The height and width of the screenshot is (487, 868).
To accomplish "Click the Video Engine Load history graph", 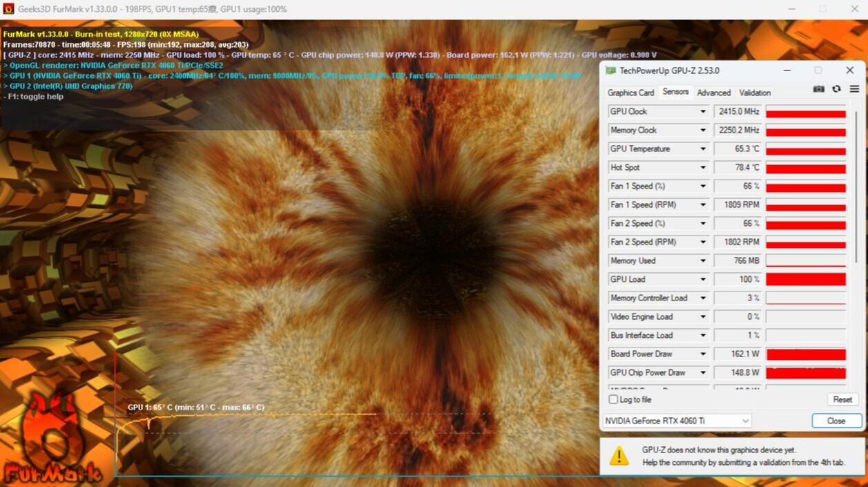I will point(806,316).
